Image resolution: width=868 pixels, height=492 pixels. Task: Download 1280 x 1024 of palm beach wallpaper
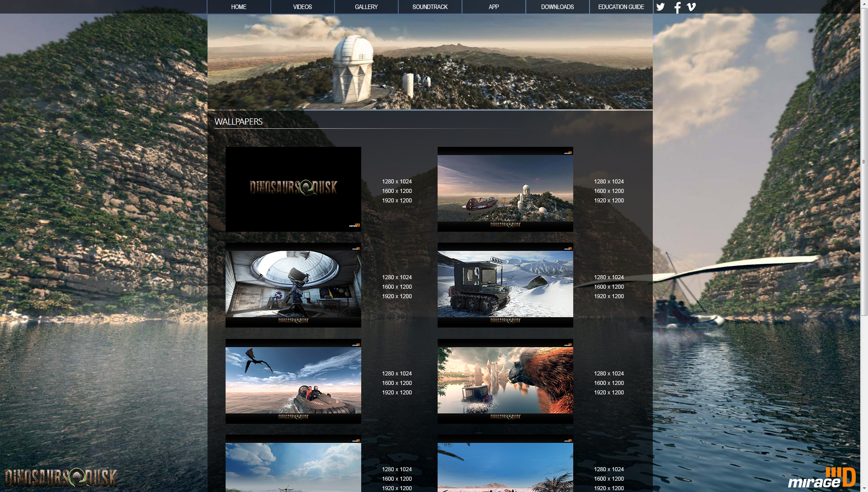coord(609,469)
